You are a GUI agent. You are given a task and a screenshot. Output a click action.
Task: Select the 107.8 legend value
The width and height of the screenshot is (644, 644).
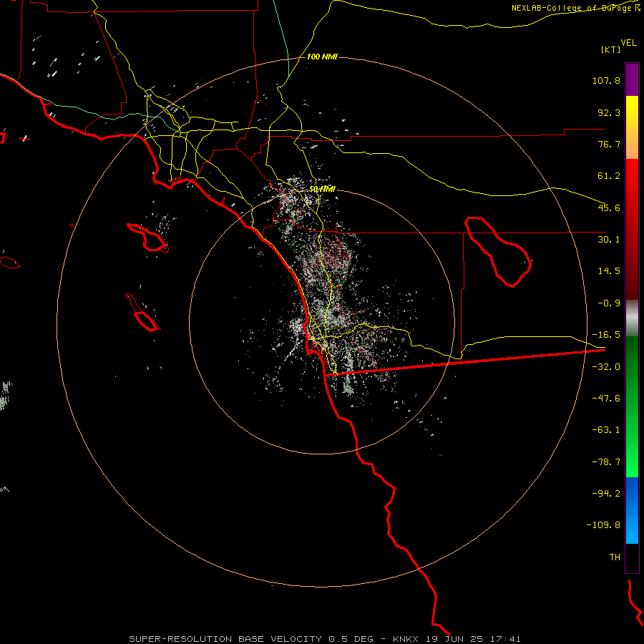[606, 80]
